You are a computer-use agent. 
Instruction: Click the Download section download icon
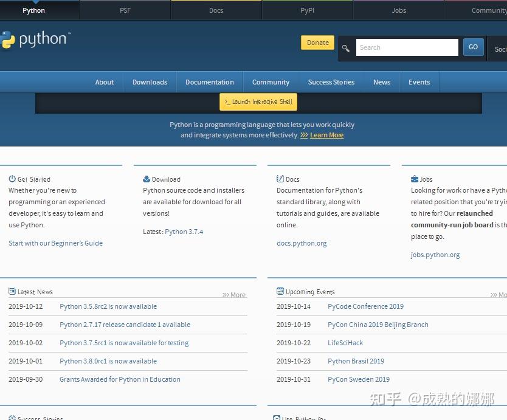pos(147,179)
